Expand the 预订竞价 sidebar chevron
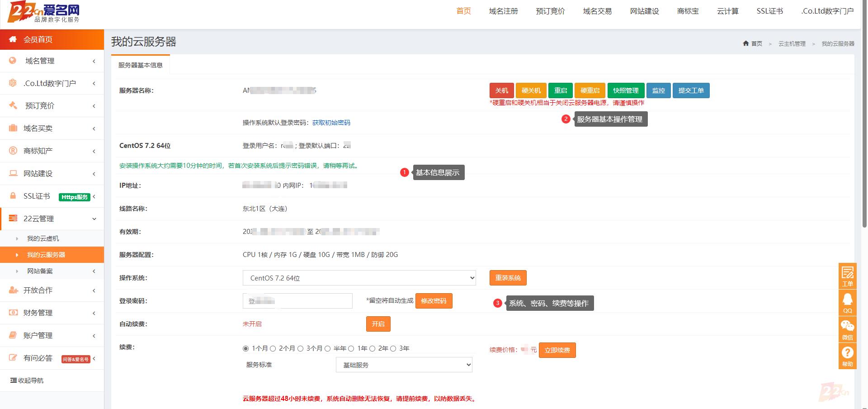 pos(94,106)
